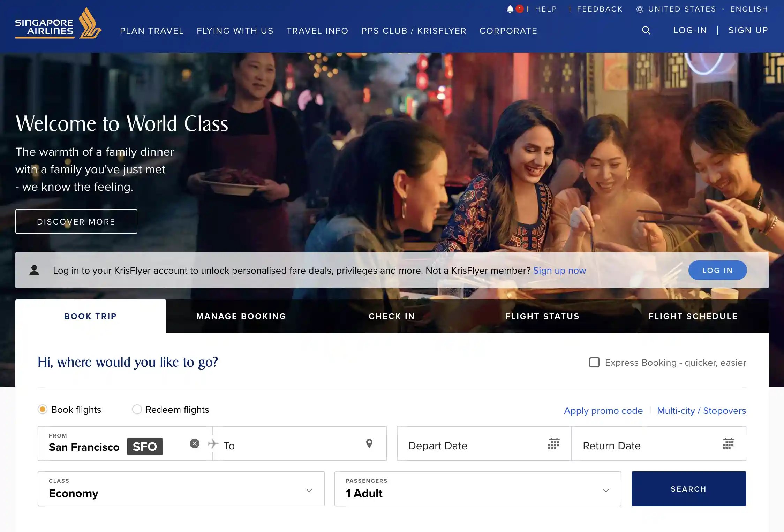Open the Plan Travel menu
784x532 pixels.
(152, 31)
